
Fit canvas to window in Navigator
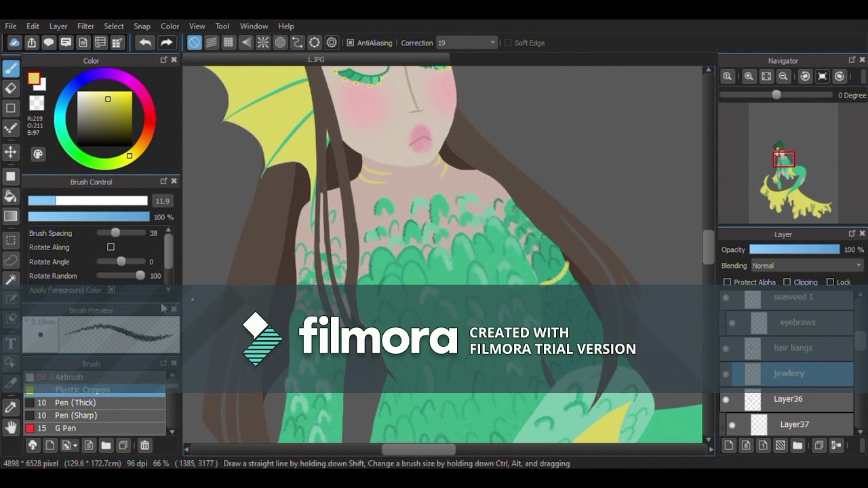point(766,77)
